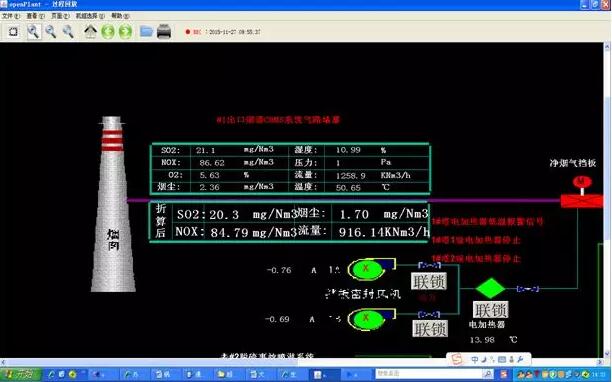Click the Sogou input method S icon
The width and height of the screenshot is (612, 382).
pyautogui.click(x=457, y=359)
